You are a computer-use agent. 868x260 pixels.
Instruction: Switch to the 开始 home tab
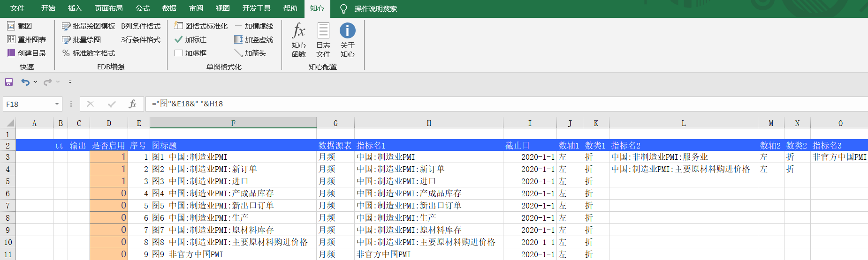pyautogui.click(x=48, y=8)
